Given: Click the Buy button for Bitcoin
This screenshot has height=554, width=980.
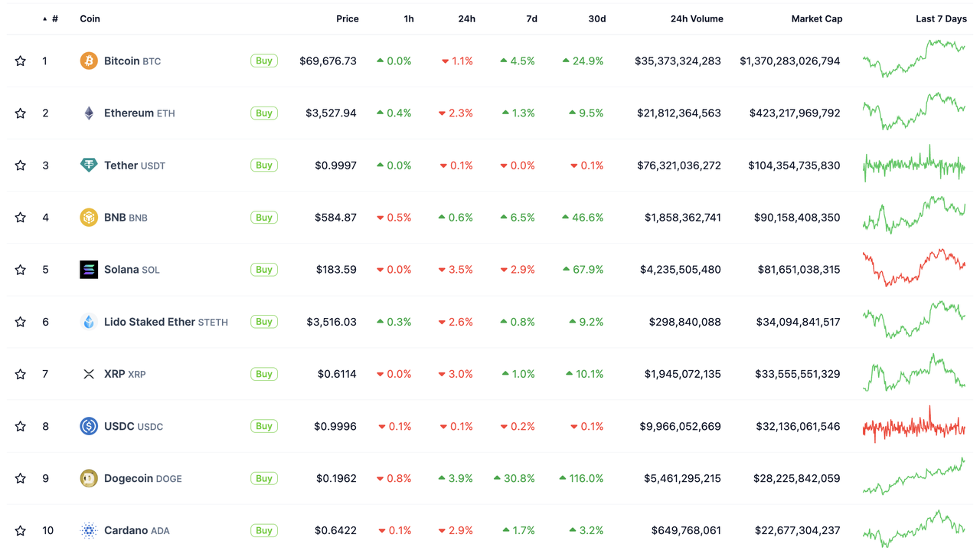Looking at the screenshot, I should (263, 61).
